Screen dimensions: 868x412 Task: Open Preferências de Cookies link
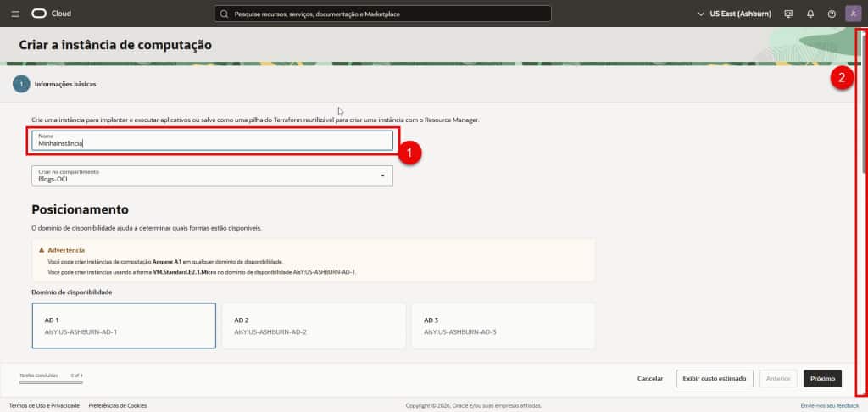117,406
